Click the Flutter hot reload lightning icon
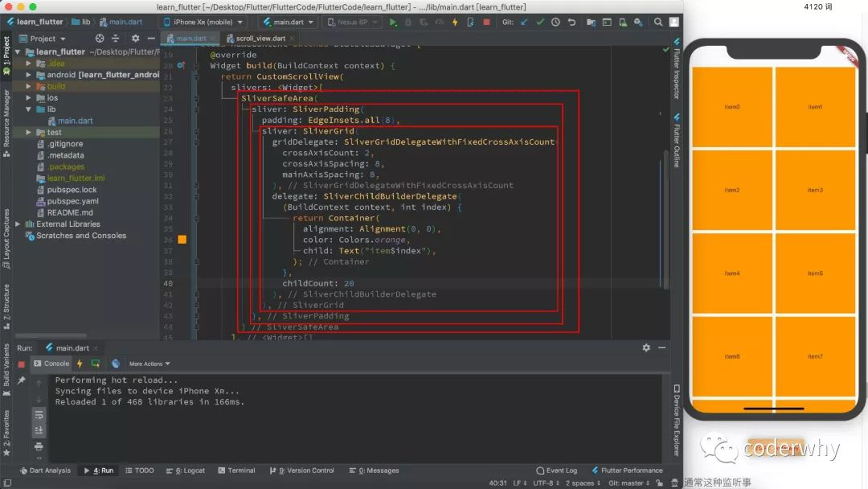The image size is (868, 489). coord(455,23)
